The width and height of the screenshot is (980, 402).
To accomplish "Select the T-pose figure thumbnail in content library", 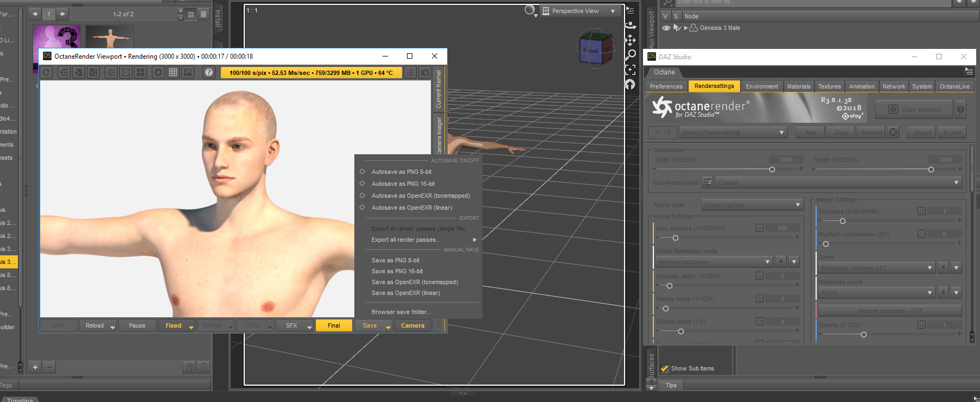I will [110, 37].
